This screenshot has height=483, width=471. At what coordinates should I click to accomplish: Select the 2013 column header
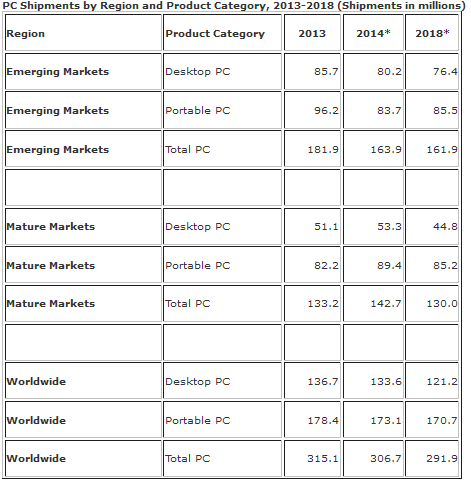click(x=312, y=34)
